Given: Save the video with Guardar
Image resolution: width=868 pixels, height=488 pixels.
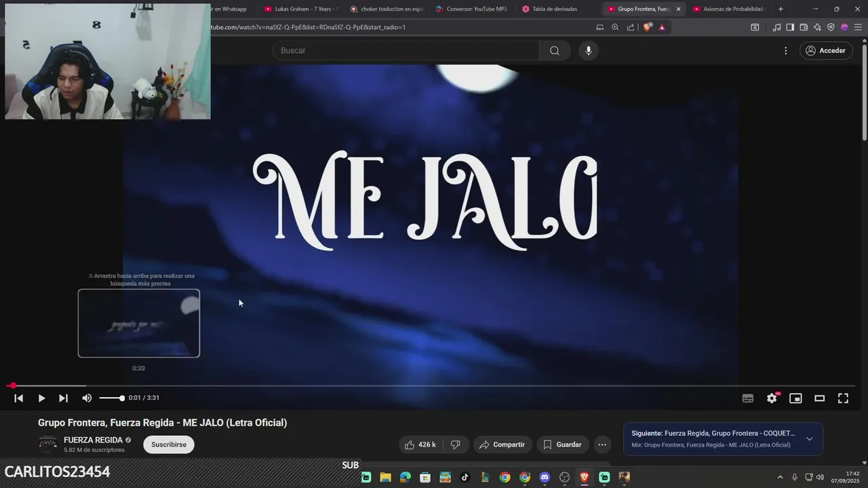Looking at the screenshot, I should click(x=562, y=445).
